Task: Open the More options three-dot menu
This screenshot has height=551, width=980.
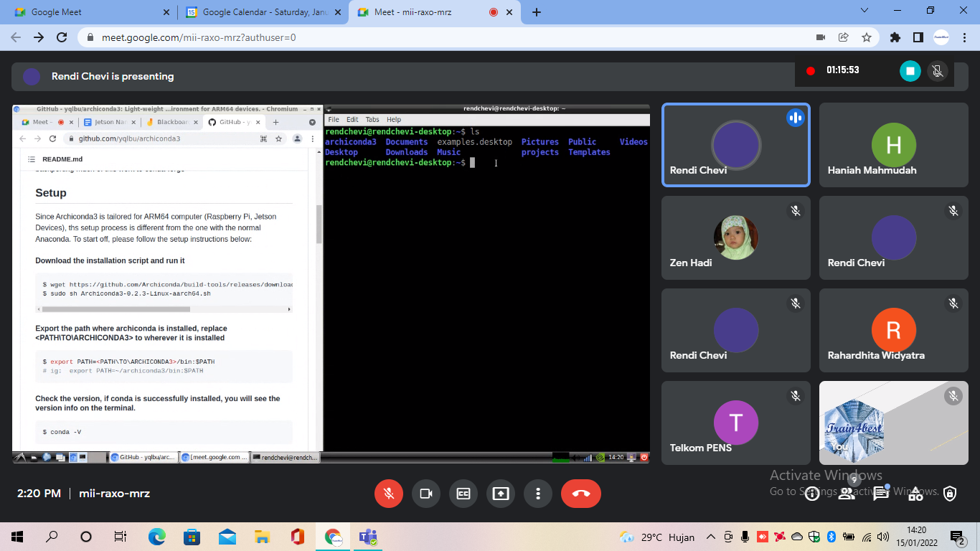Action: point(538,494)
